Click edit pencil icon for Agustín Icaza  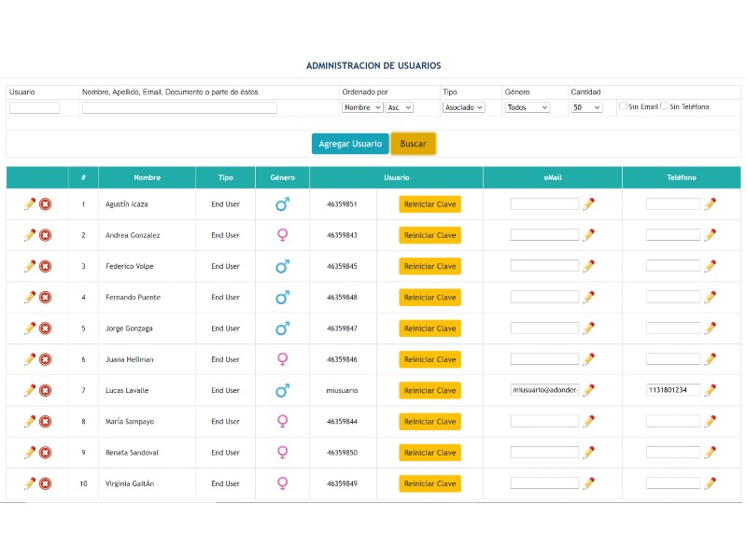[x=30, y=203]
